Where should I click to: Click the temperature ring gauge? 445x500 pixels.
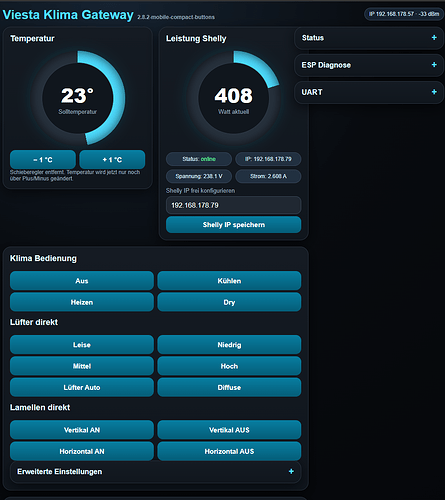[78, 98]
